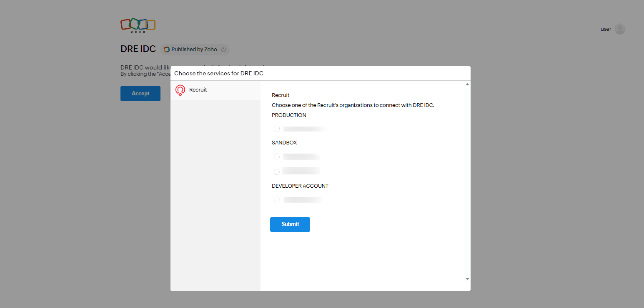Click the Zoho badge icon in Published tag
Viewport: 644px width, 308px height.
[x=167, y=50]
